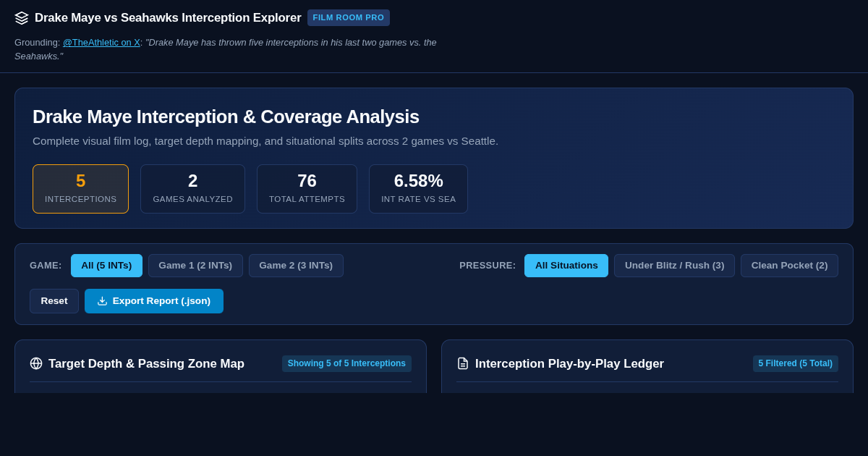Select the 6.58% INT Rate vs SEA card

pos(418,189)
